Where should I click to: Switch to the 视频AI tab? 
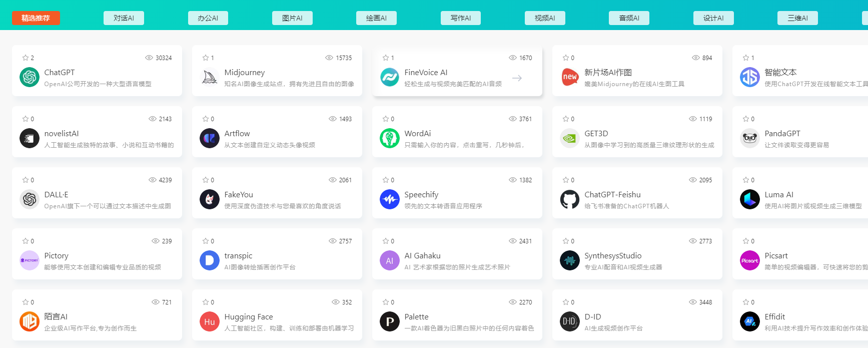pos(545,18)
